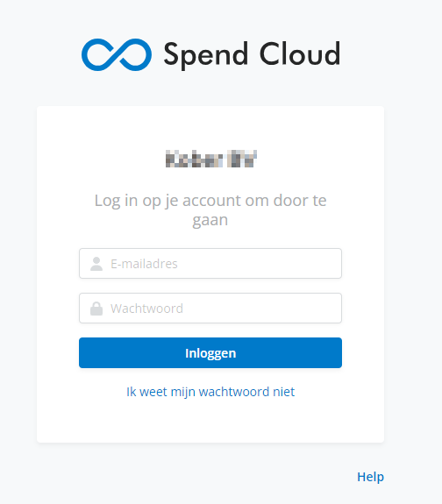Click the blue Inloggen button

pos(210,353)
